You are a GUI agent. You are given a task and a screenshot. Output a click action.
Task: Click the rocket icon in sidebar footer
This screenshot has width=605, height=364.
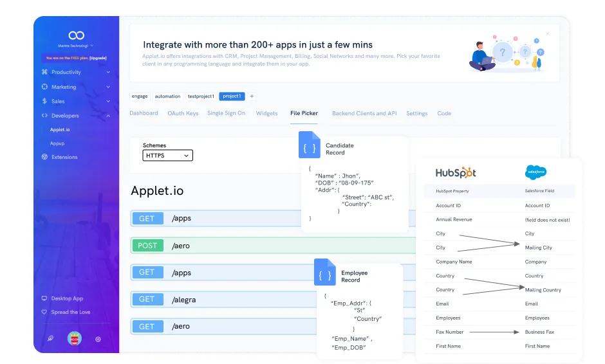tap(51, 338)
